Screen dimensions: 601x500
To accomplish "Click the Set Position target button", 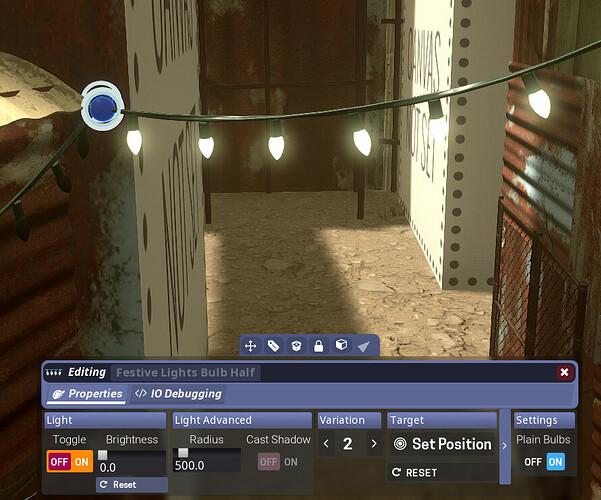I will point(442,444).
